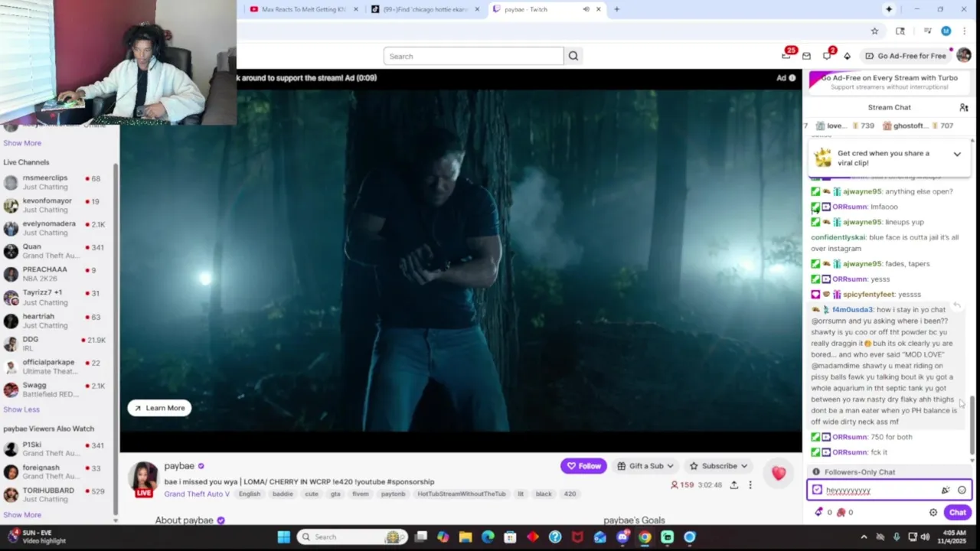Open the Chrome media control icon
Screen dimensions: 980x551
pos(927,31)
